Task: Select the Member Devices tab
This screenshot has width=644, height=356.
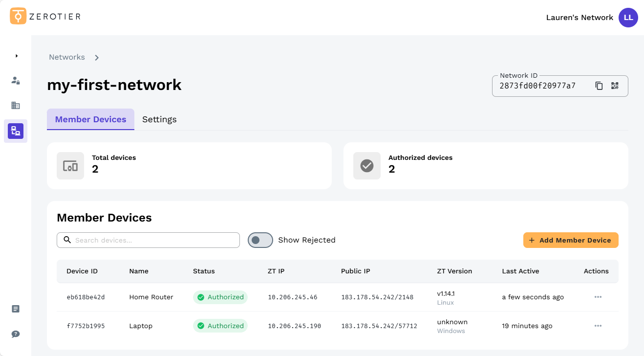Action: tap(90, 119)
